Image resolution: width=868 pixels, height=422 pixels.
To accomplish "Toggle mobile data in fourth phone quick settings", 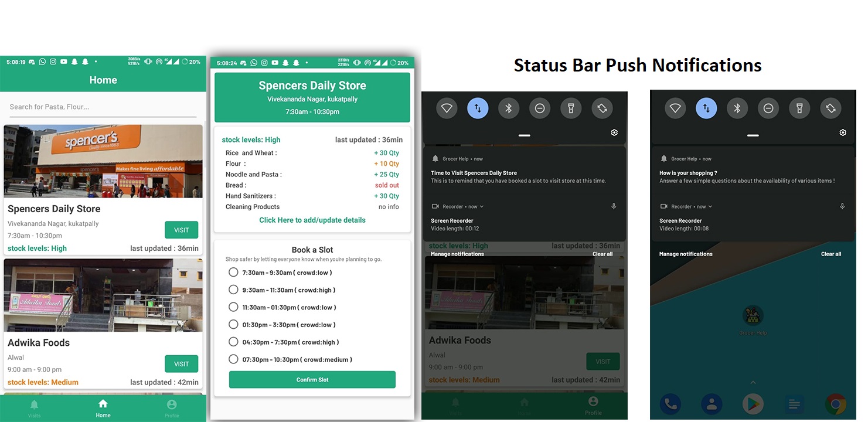I will point(706,108).
